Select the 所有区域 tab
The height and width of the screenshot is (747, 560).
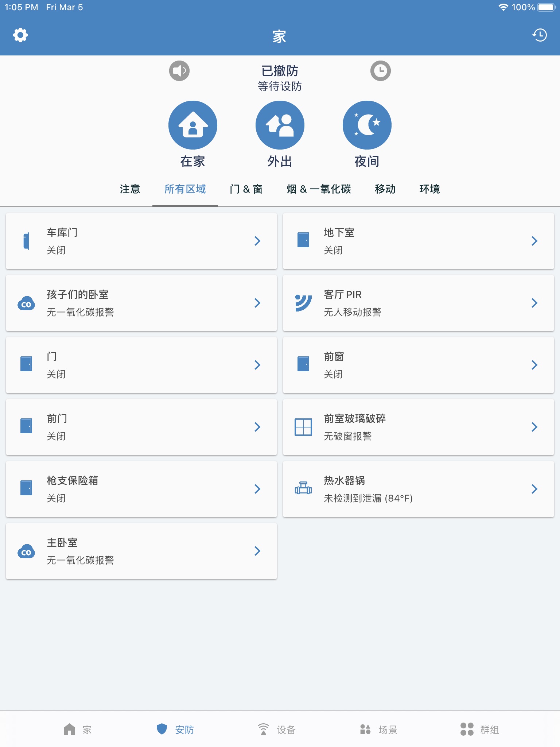185,189
